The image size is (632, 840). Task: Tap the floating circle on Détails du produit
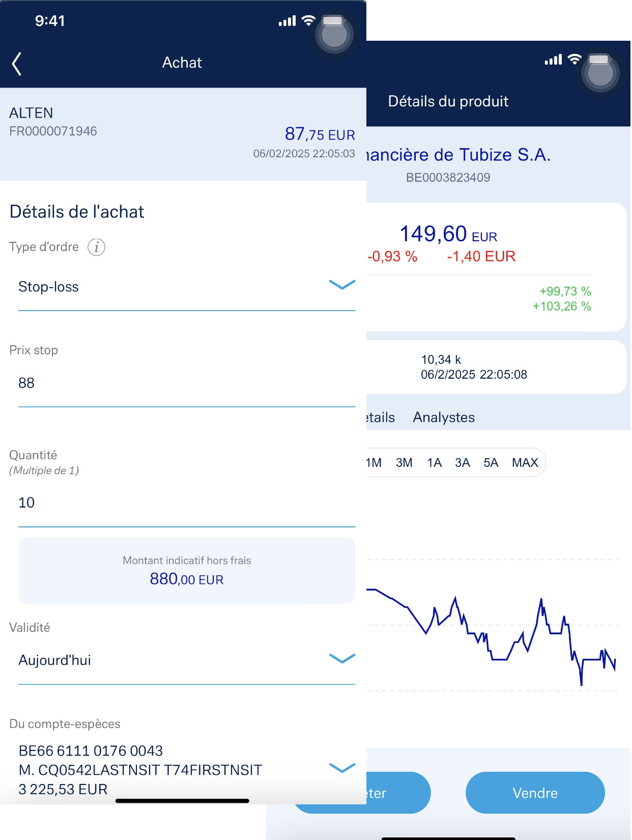coord(600,73)
